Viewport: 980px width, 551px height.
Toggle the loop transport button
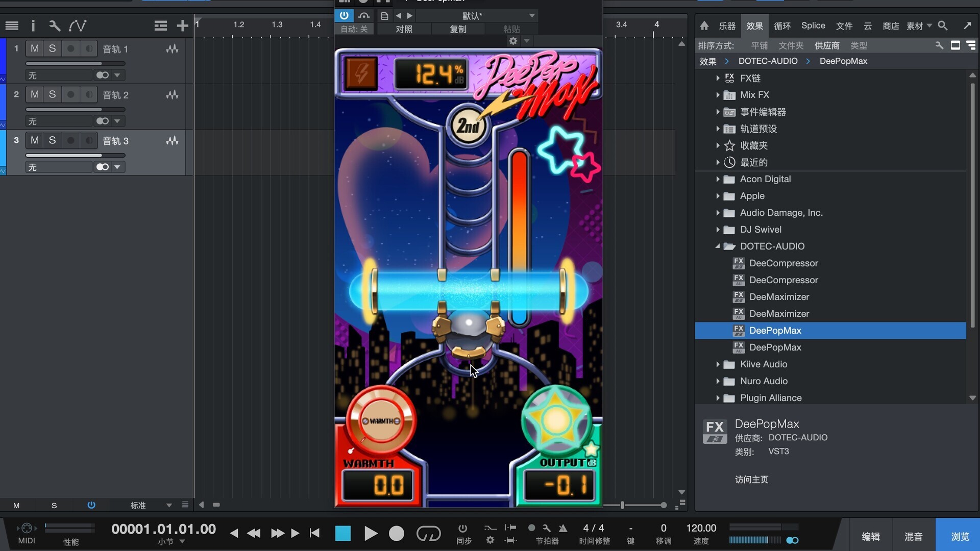[428, 534]
